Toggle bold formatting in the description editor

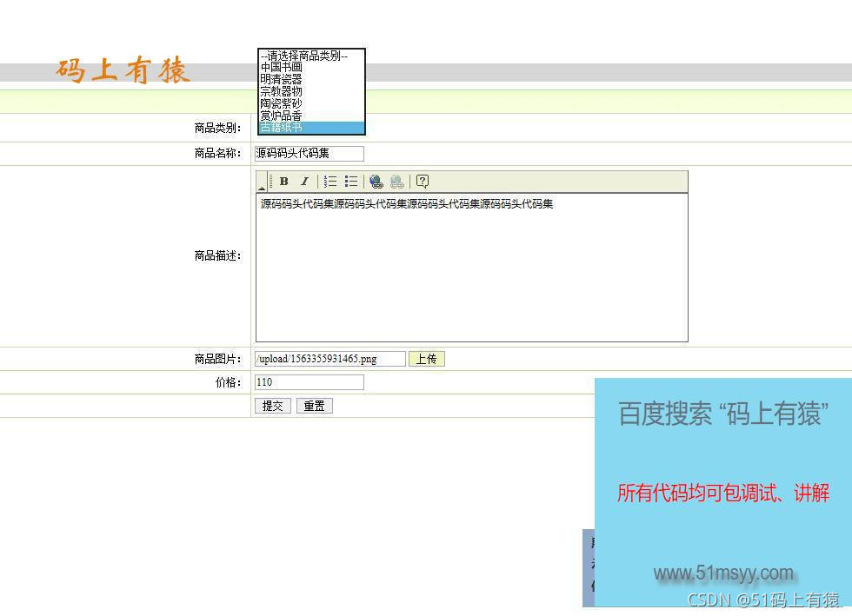283,181
